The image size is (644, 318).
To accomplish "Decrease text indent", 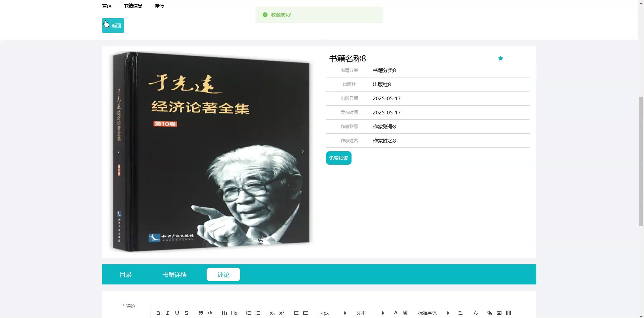I will point(296,313).
